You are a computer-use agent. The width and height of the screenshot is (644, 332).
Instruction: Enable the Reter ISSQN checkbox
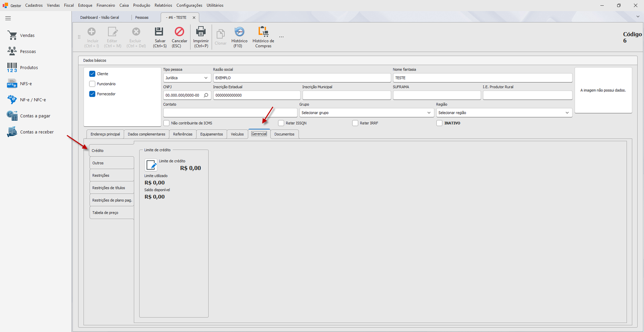[x=281, y=123]
